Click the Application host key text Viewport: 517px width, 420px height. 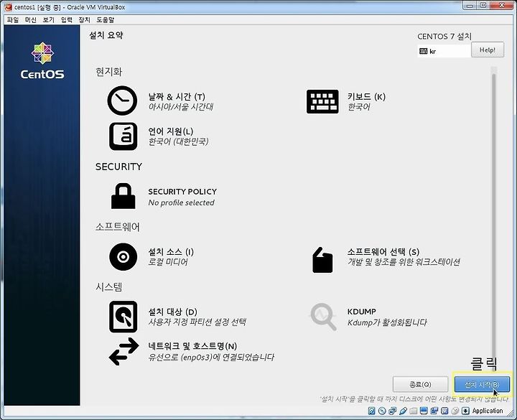(x=488, y=411)
